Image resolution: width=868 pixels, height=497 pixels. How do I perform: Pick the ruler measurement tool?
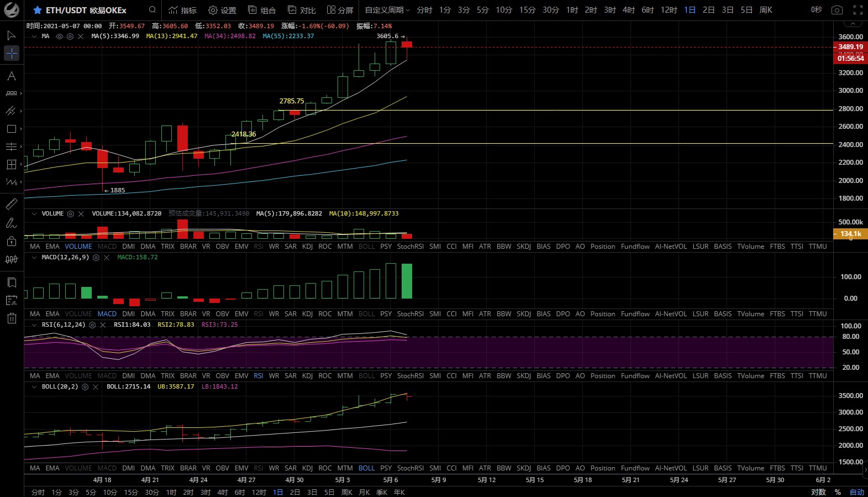(x=11, y=204)
